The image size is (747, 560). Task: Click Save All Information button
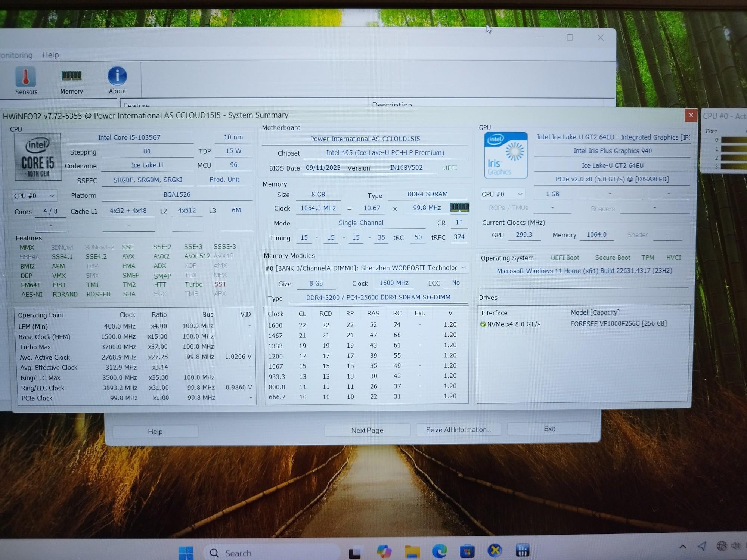click(x=458, y=430)
